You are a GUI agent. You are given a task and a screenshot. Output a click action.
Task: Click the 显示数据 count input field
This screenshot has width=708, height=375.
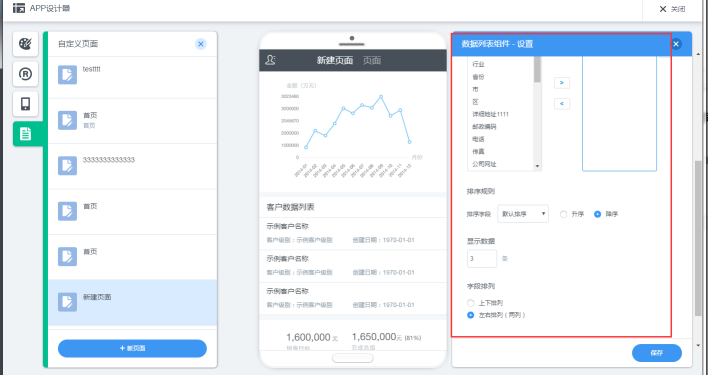pos(482,259)
